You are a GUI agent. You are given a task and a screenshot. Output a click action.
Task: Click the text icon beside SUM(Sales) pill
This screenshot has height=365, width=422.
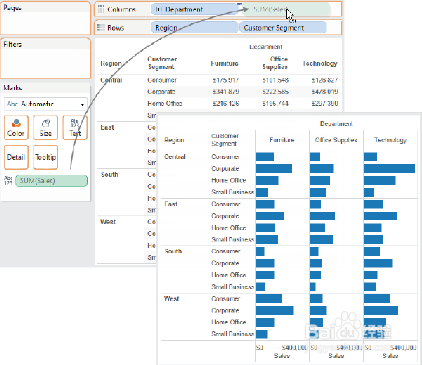(8, 180)
